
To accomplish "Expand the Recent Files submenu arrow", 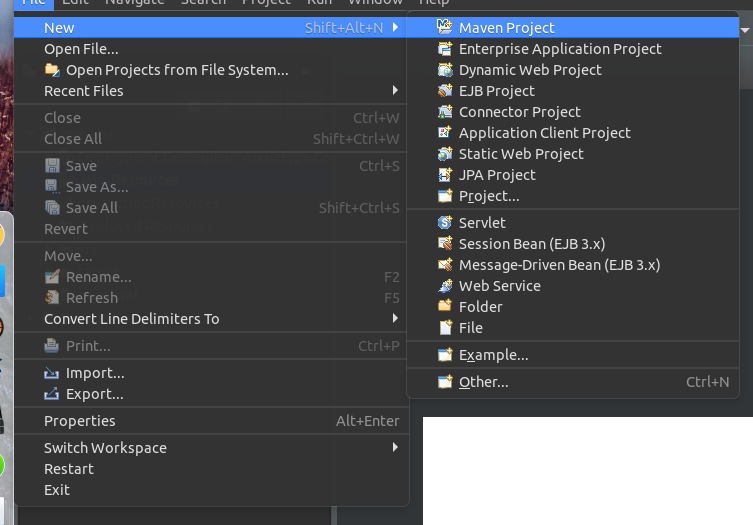I will click(x=395, y=90).
